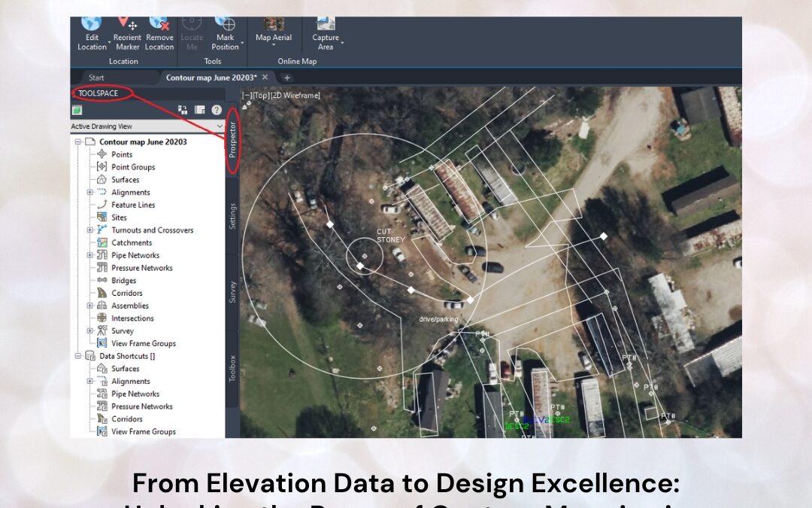Expand the Turnouts and Crossovers node
The width and height of the screenshot is (812, 508).
click(90, 230)
